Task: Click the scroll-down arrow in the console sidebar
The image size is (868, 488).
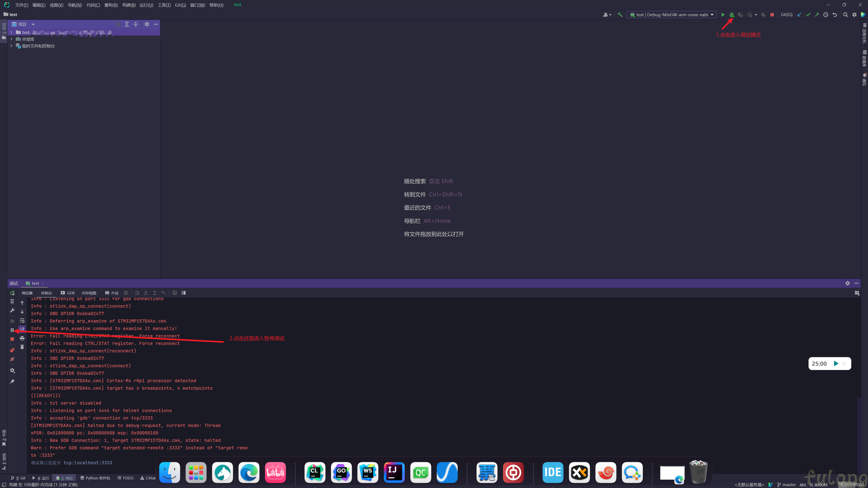Action: 22,312
